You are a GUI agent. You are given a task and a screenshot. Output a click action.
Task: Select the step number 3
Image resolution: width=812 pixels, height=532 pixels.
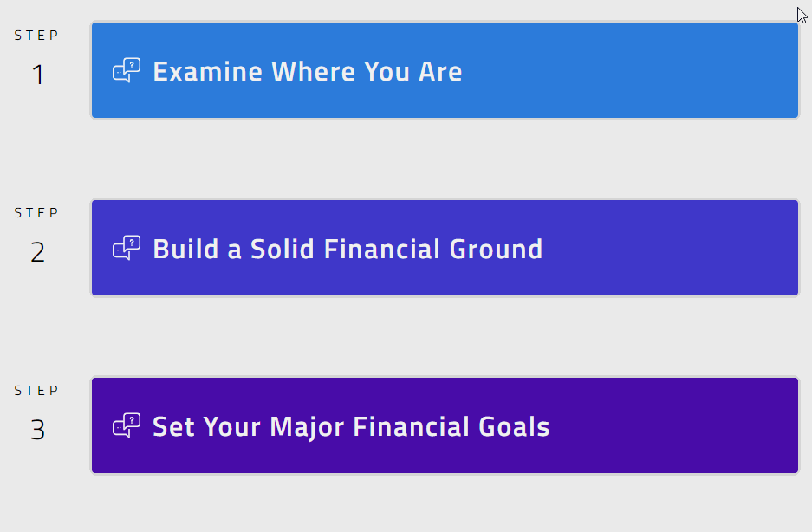click(37, 431)
